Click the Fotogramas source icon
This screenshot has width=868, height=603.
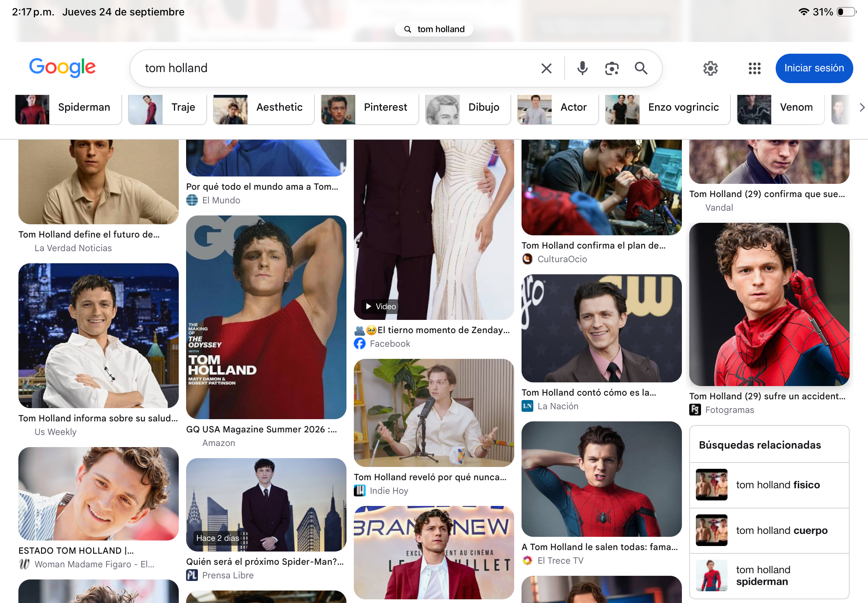[695, 410]
